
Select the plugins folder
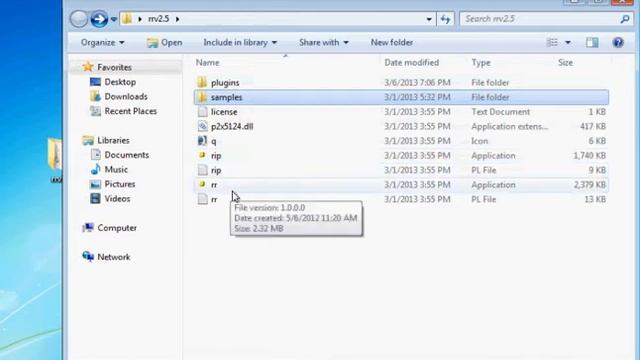[x=225, y=83]
